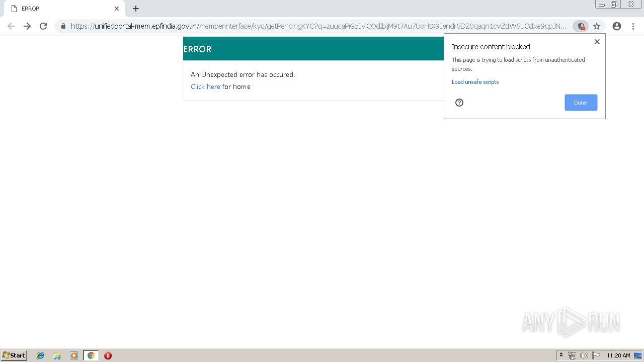Minimize the Chrome window
Image resolution: width=644 pixels, height=362 pixels.
pos(601,5)
